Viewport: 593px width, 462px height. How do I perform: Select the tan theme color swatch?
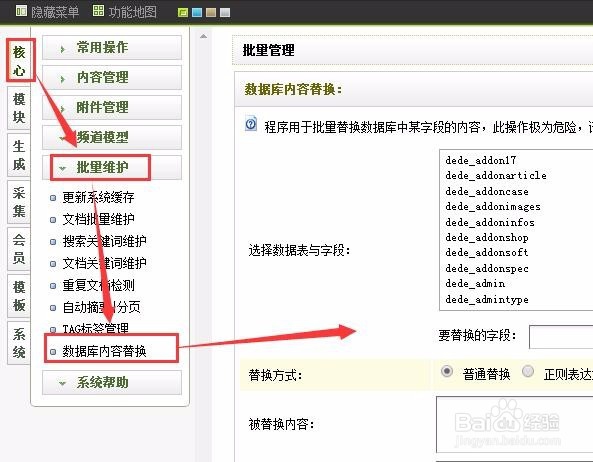(x=211, y=13)
